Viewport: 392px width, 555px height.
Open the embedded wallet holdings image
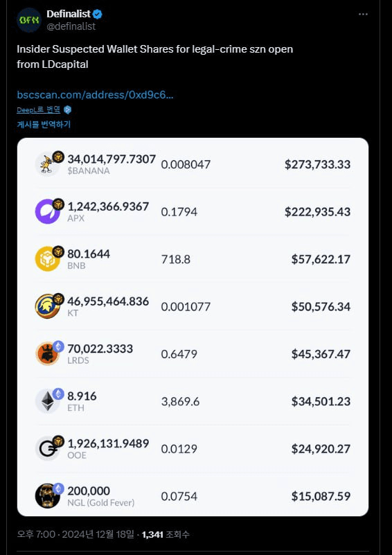(x=193, y=327)
